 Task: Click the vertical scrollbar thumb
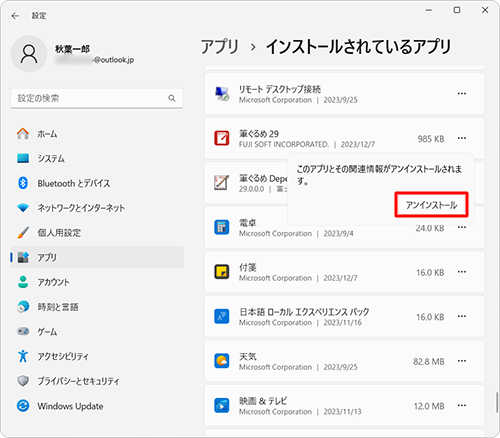coord(497,403)
